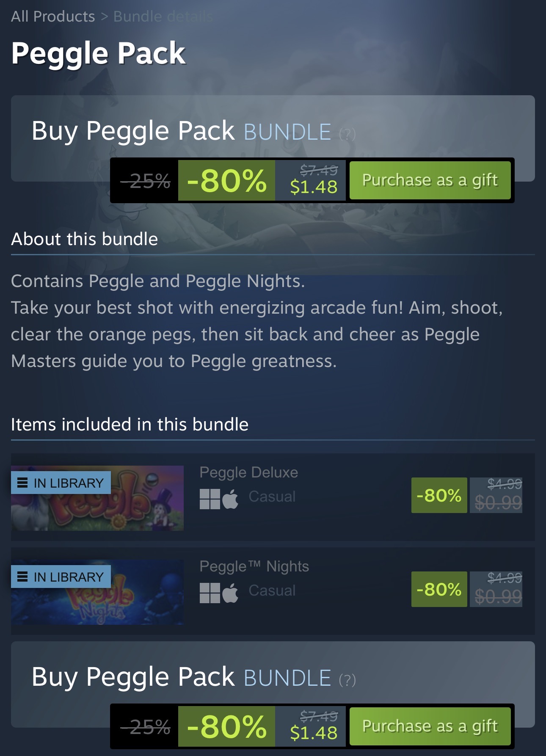The height and width of the screenshot is (756, 546).
Task: Click the Casual tag for Peggle Deluxe
Action: [x=272, y=497]
